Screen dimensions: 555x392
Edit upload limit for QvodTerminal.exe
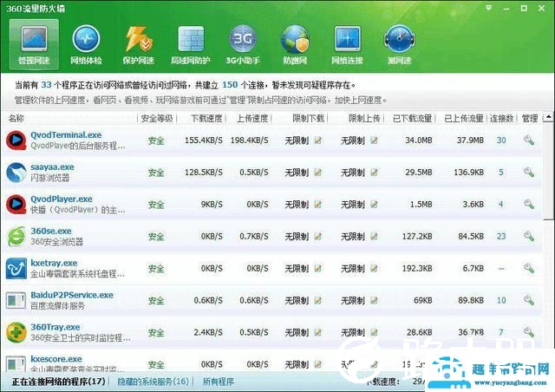pyautogui.click(x=374, y=140)
